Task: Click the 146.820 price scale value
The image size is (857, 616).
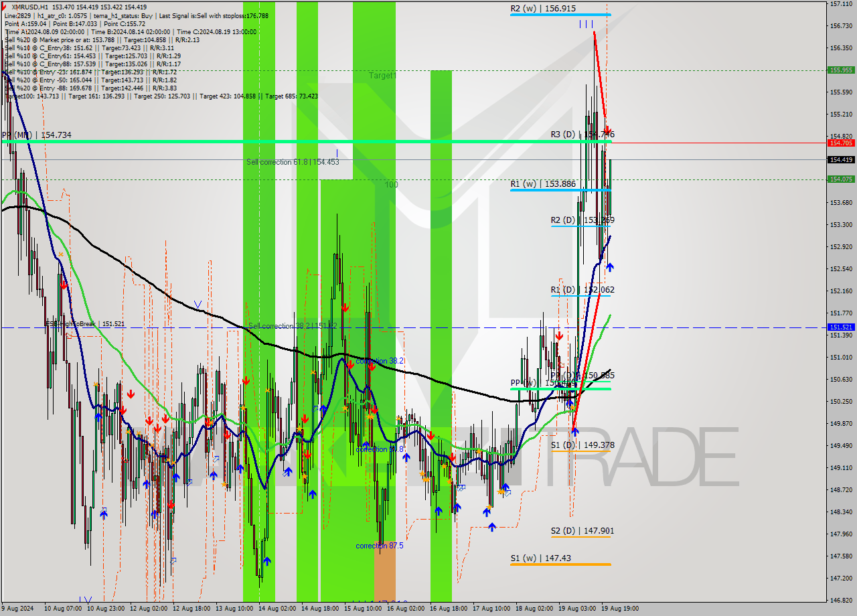Action: pos(840,600)
